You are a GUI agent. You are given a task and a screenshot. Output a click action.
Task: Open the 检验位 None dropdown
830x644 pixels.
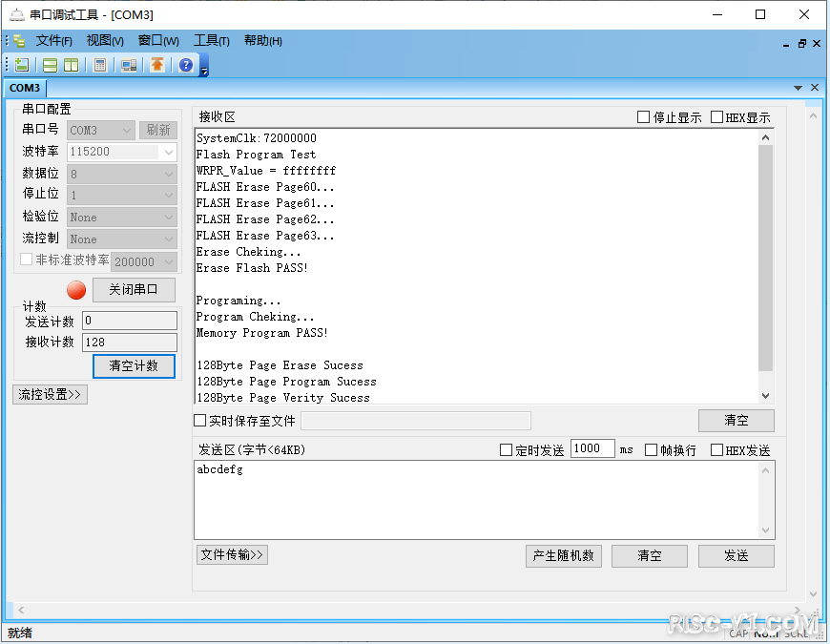coord(122,218)
